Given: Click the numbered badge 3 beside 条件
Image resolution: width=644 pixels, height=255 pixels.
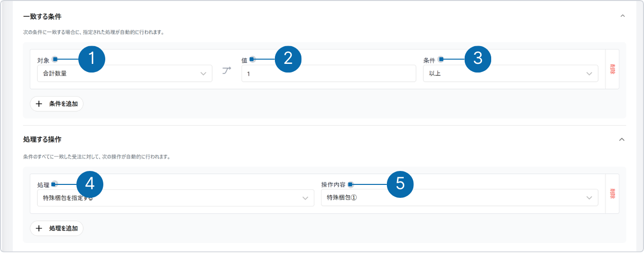Looking at the screenshot, I should click(477, 59).
